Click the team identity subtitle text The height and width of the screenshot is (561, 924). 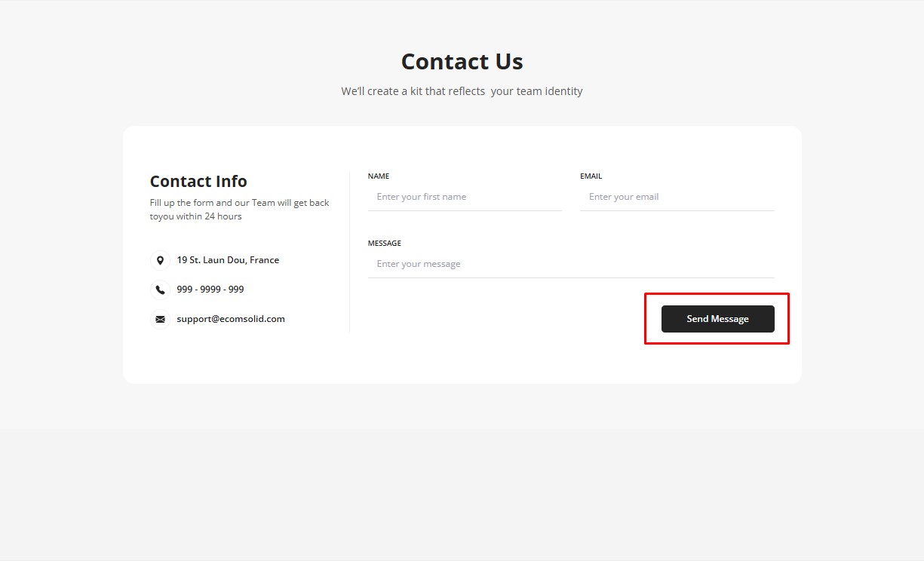click(x=462, y=91)
